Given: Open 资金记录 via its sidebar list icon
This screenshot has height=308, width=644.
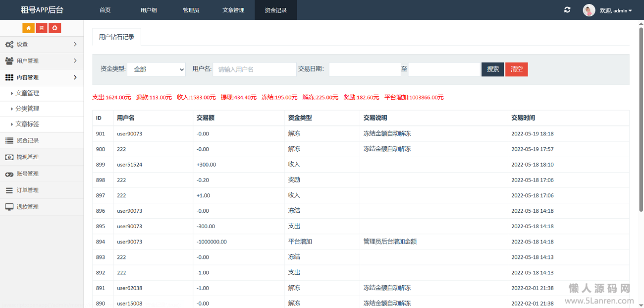Looking at the screenshot, I should point(9,141).
